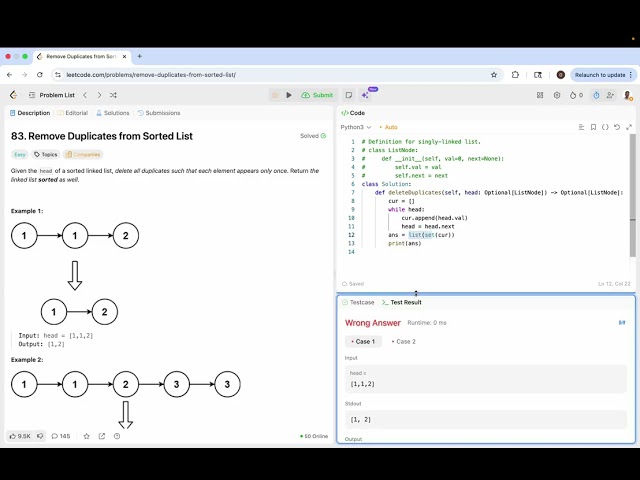Star this problem as a favorite

(87, 436)
